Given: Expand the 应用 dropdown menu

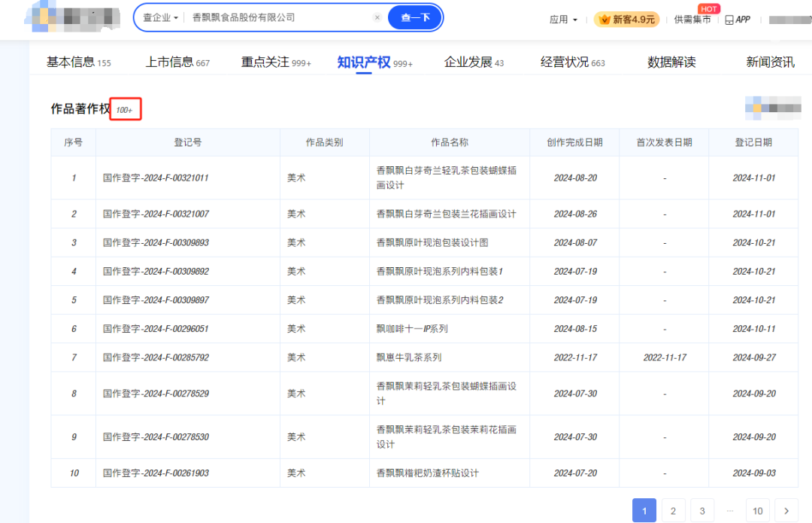Looking at the screenshot, I should click(x=563, y=20).
